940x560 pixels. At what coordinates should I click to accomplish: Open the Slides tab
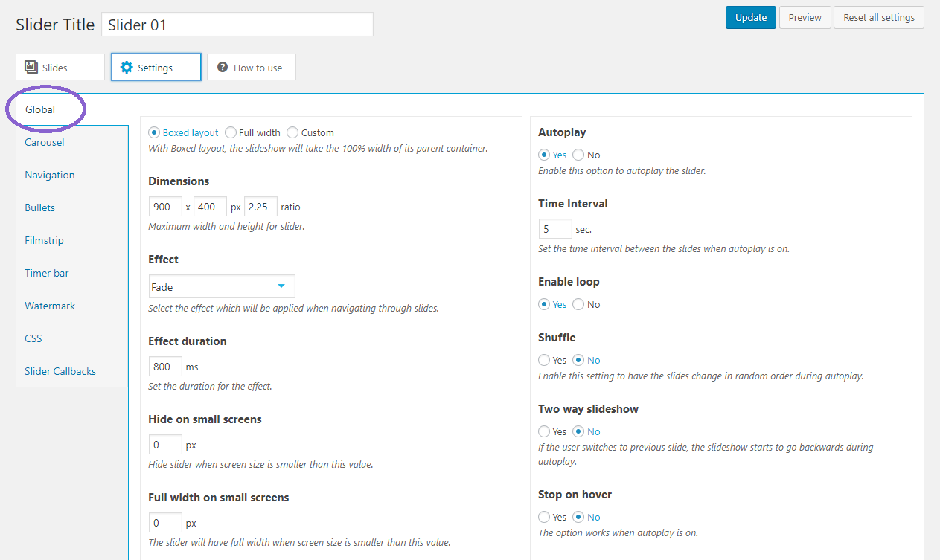pyautogui.click(x=60, y=67)
